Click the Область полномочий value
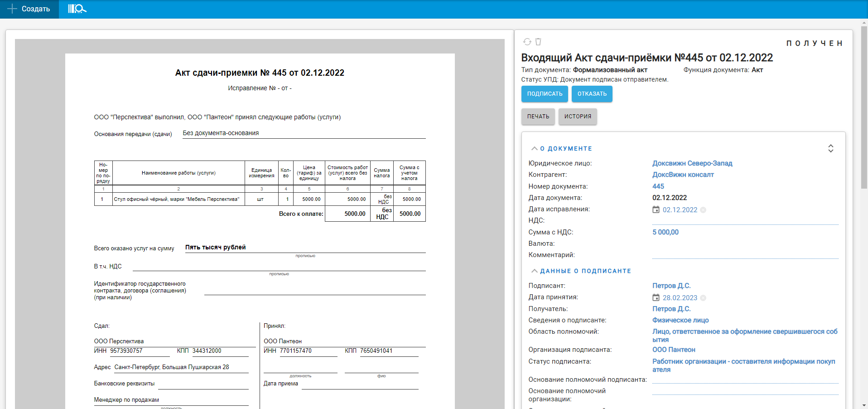This screenshot has width=868, height=409. tap(745, 336)
